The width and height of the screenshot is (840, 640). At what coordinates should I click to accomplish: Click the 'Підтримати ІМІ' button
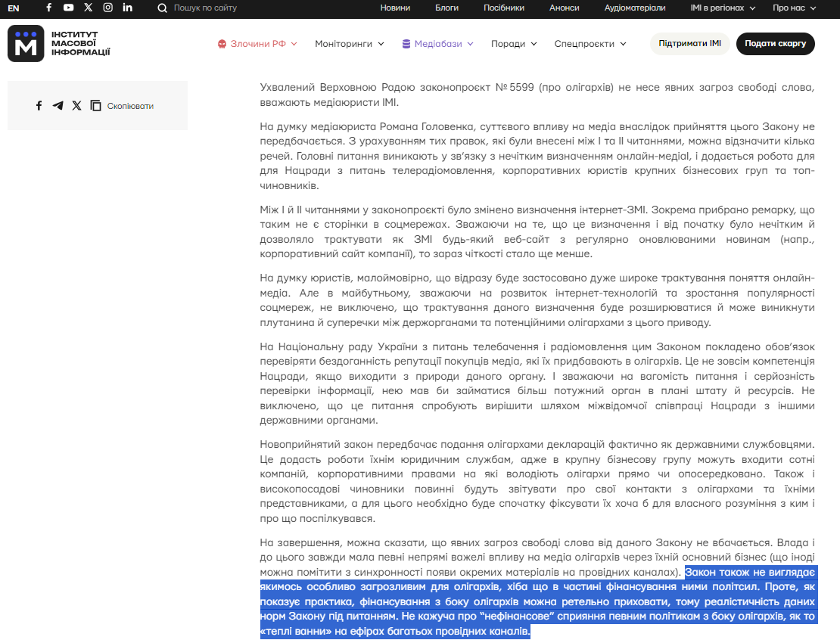(x=689, y=43)
